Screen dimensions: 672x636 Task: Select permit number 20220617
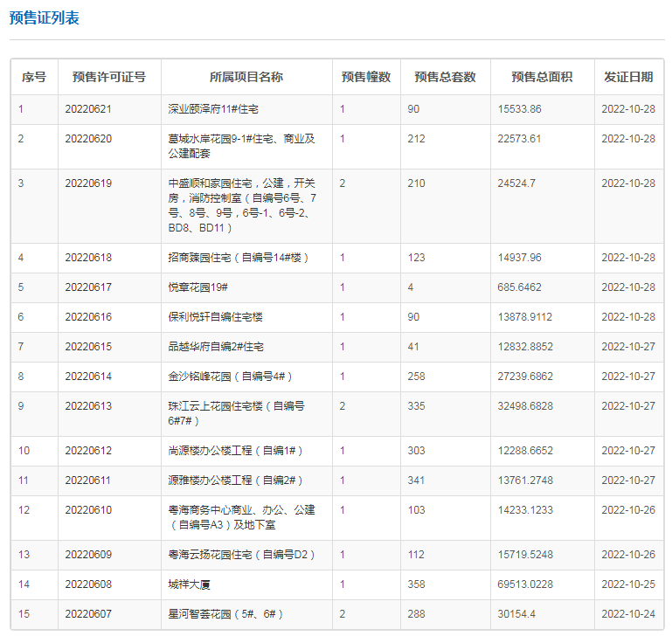click(x=88, y=287)
